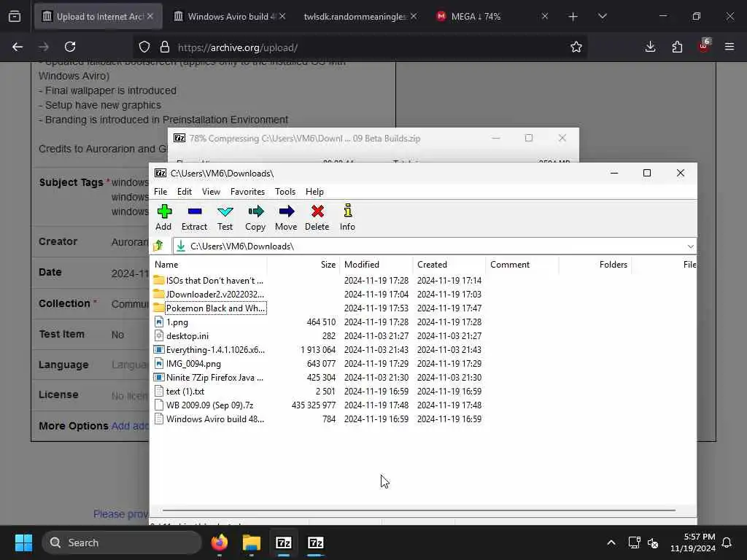Image resolution: width=747 pixels, height=560 pixels.
Task: Bookmark this page with the star icon
Action: (x=576, y=47)
